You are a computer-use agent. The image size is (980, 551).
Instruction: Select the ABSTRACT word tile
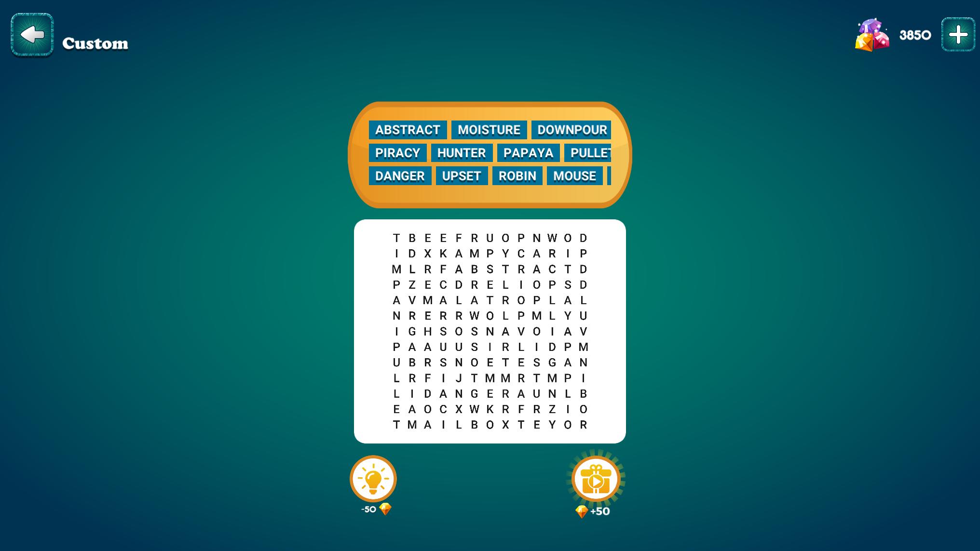pyautogui.click(x=407, y=129)
